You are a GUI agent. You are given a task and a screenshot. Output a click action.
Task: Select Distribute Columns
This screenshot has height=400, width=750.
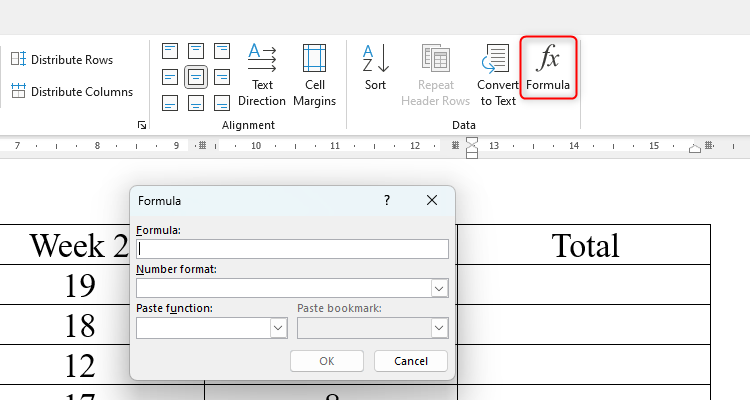pos(72,92)
